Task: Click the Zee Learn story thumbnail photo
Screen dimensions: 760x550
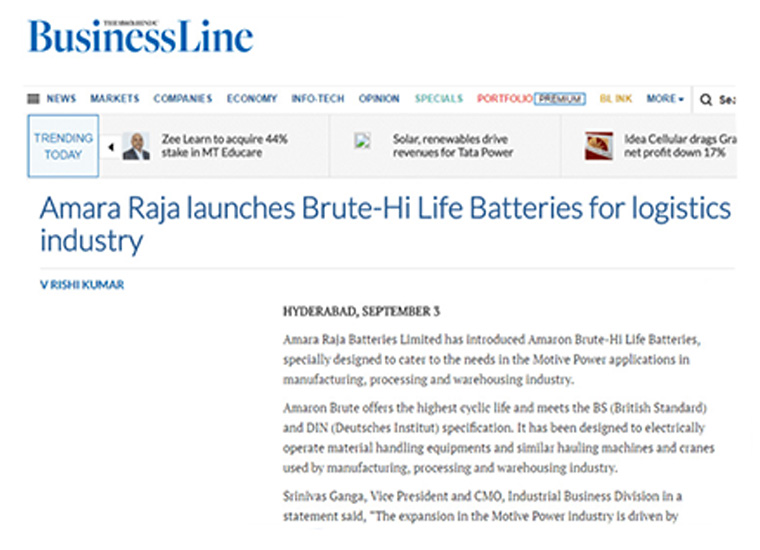Action: click(x=136, y=146)
